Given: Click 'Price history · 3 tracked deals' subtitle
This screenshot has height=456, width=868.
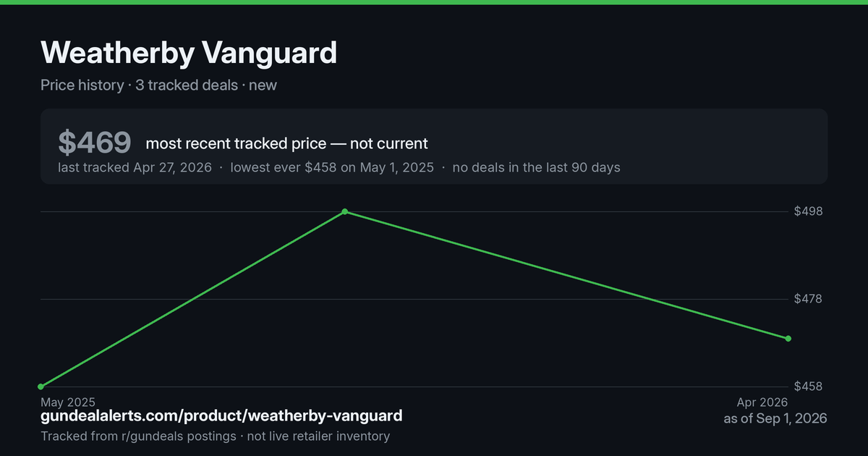Looking at the screenshot, I should click(139, 85).
